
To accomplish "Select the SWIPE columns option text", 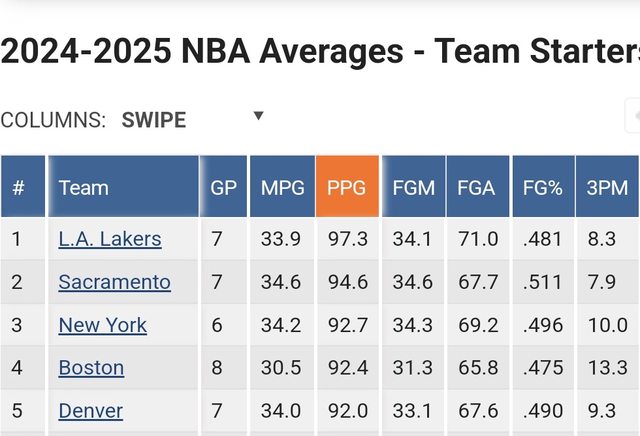I will click(x=154, y=120).
